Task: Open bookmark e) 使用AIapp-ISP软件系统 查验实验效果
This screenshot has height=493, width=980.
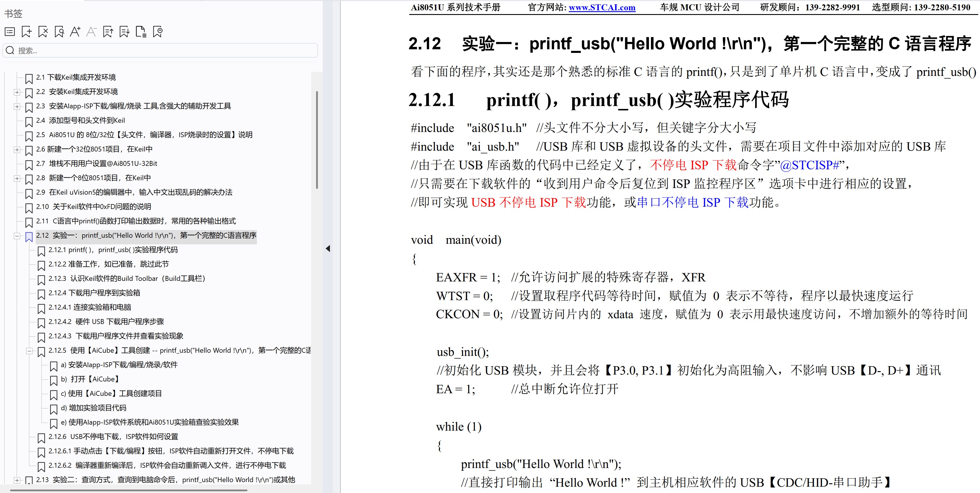Action: tap(149, 422)
